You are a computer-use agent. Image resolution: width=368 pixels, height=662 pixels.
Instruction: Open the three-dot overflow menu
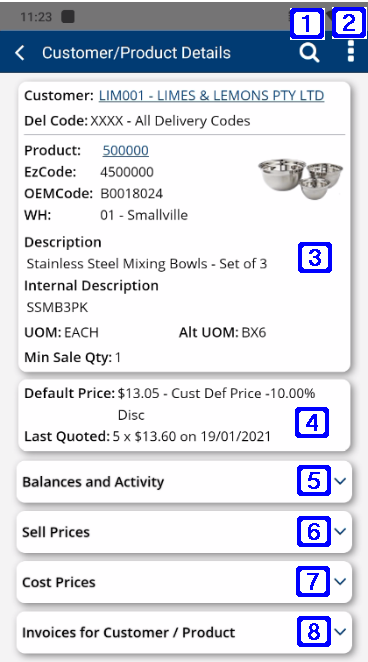click(x=351, y=53)
